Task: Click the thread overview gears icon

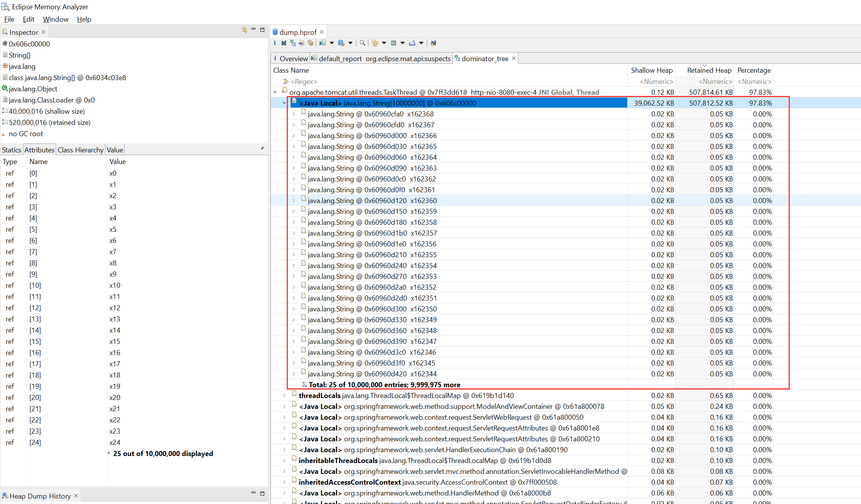Action: [x=310, y=43]
